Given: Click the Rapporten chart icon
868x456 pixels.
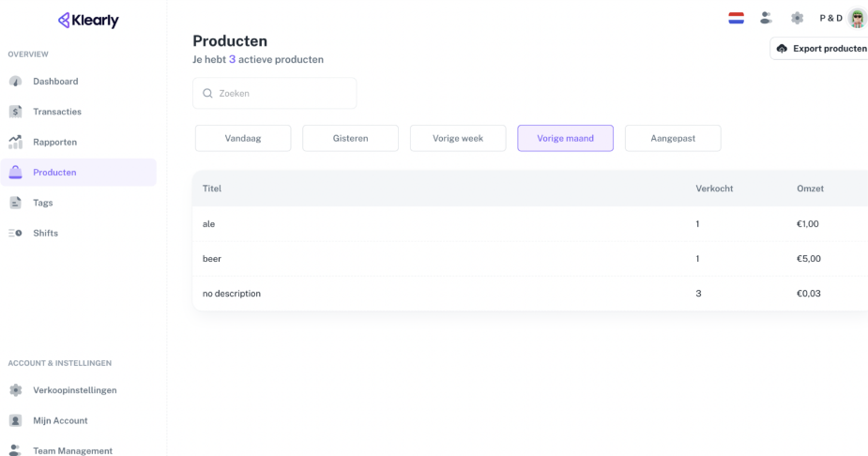Looking at the screenshot, I should point(15,143).
